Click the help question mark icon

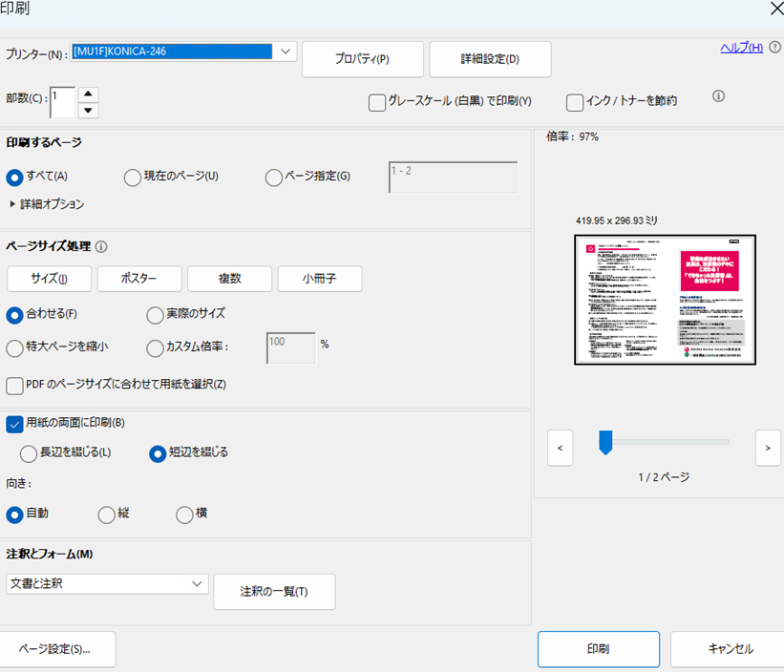click(774, 48)
